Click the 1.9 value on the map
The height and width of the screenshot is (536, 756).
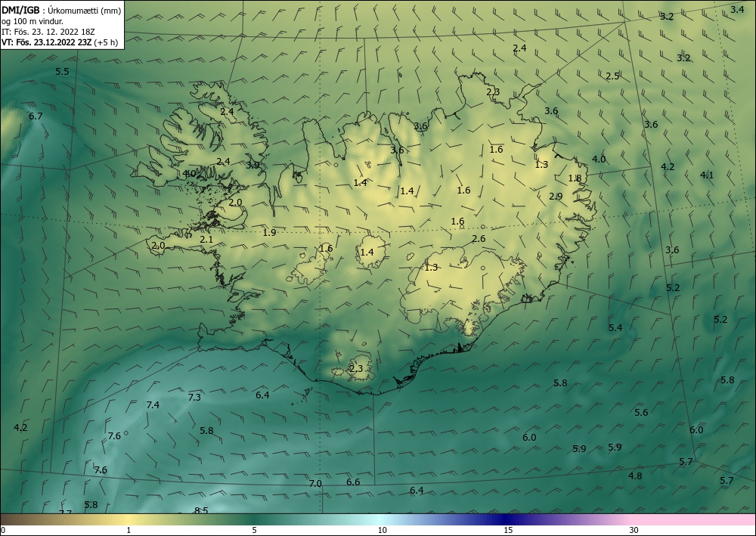pyautogui.click(x=270, y=232)
